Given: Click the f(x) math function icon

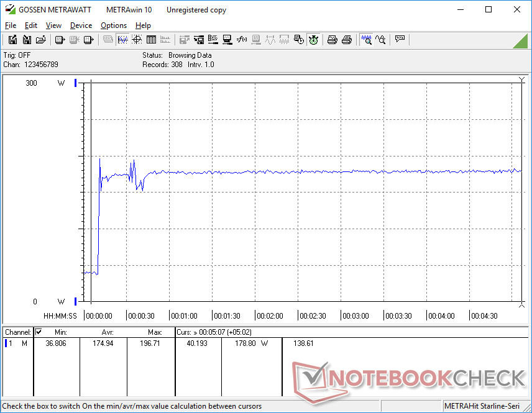Looking at the screenshot, I should pyautogui.click(x=242, y=40).
